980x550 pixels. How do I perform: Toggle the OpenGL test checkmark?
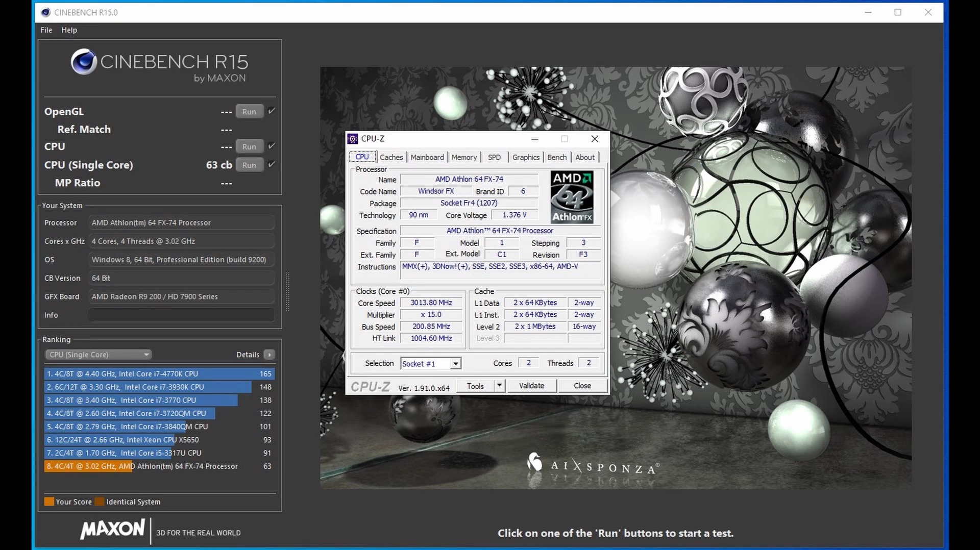pos(272,111)
